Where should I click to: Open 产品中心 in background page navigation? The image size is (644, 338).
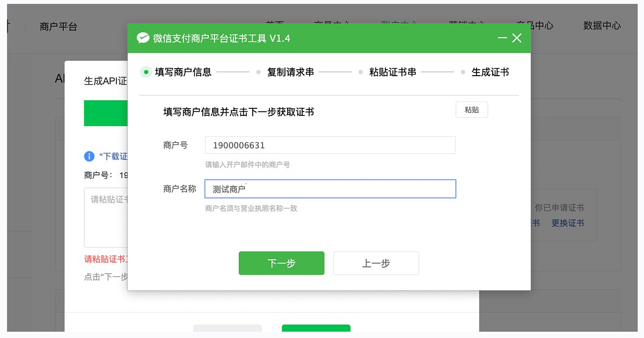coord(535,26)
